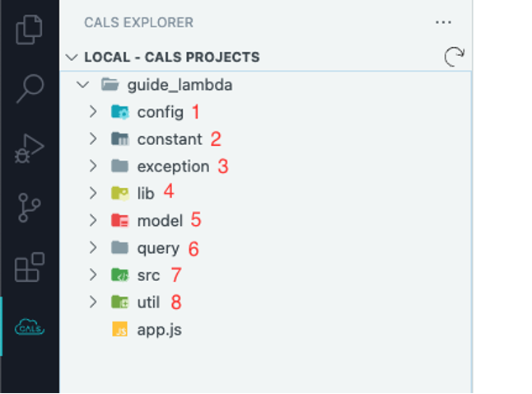Image resolution: width=532 pixels, height=394 pixels.
Task: Open the app.js file
Action: point(159,330)
